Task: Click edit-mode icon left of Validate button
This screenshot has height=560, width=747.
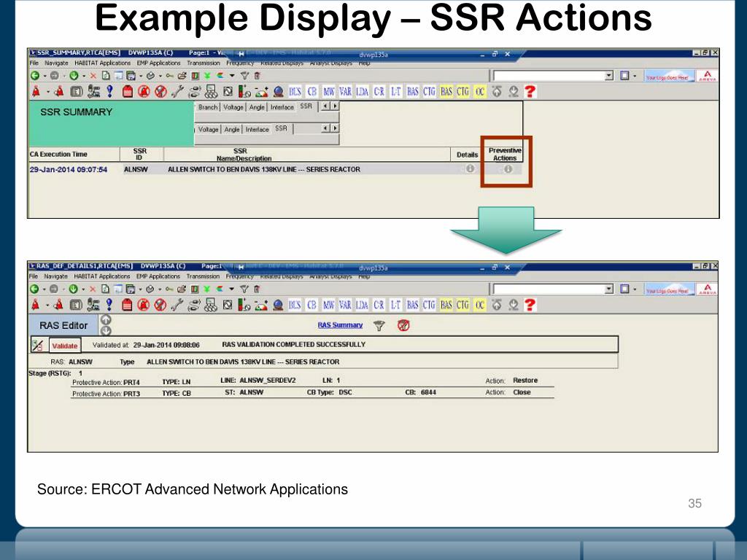Action: [x=38, y=345]
